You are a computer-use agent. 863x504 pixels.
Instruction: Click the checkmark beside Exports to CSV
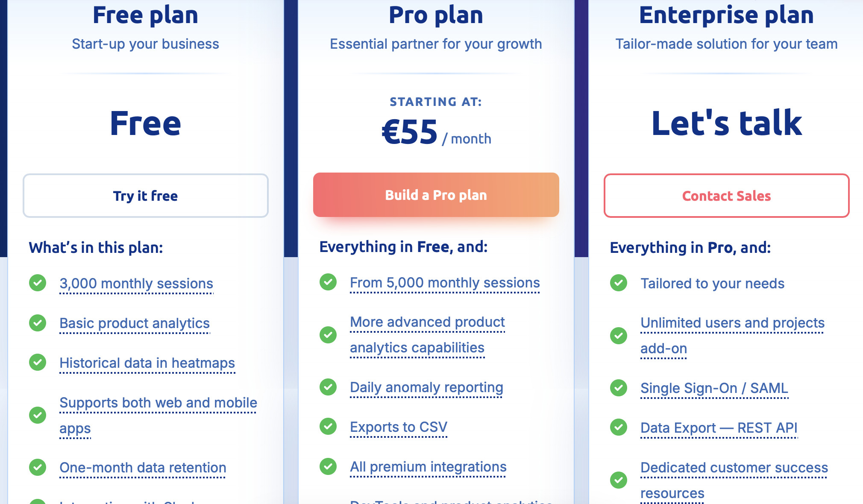point(328,427)
